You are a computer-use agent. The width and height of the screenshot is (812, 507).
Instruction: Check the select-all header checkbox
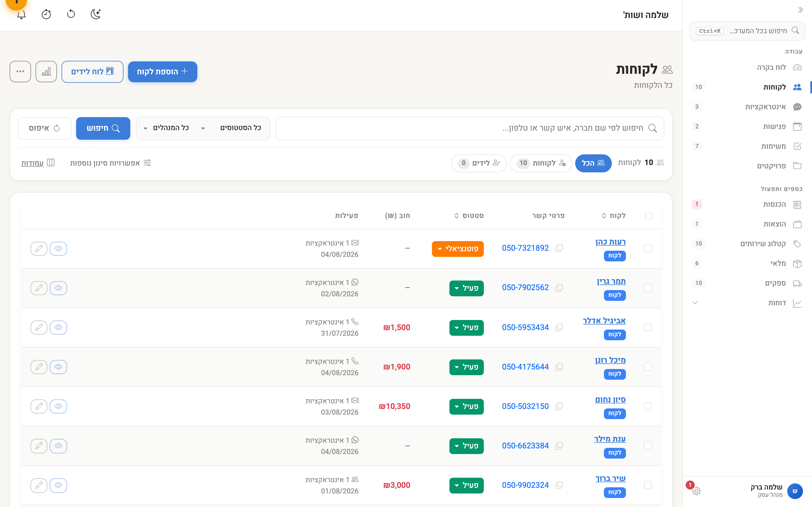click(648, 216)
